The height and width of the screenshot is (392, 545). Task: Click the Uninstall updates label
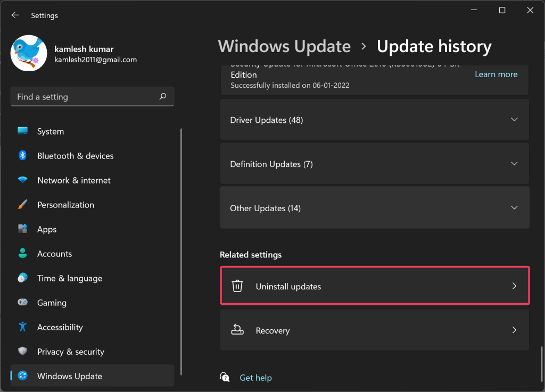[x=288, y=287]
